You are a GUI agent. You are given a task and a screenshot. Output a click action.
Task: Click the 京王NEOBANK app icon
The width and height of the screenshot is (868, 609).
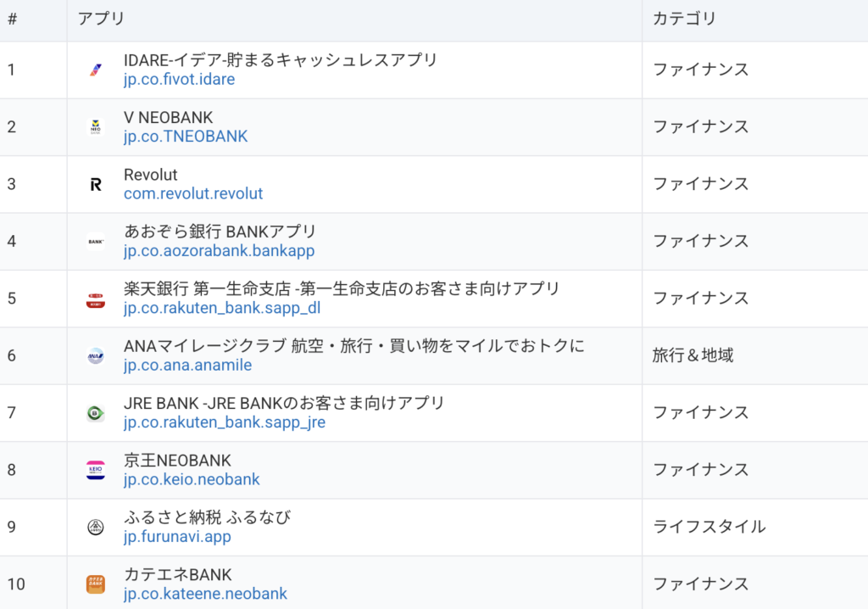coord(96,470)
